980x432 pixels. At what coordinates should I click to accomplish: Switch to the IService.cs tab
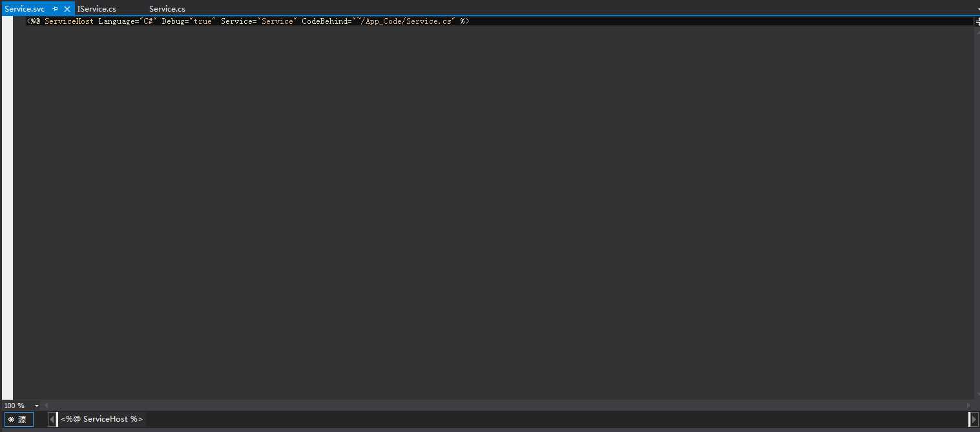click(97, 9)
